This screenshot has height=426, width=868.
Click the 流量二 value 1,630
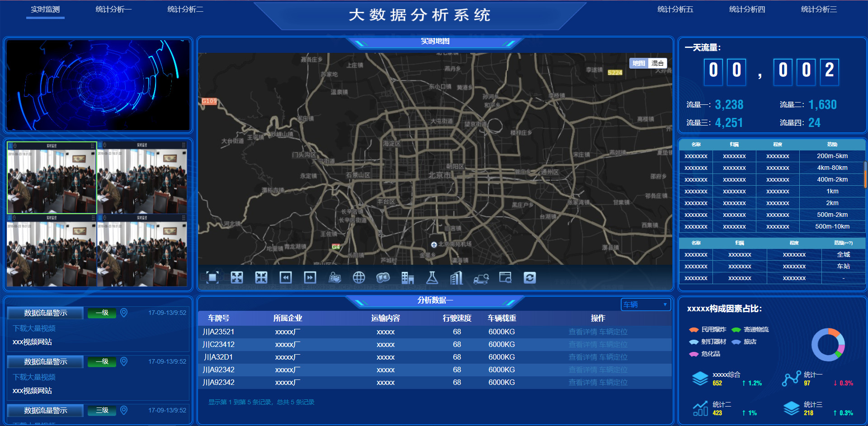tap(822, 104)
